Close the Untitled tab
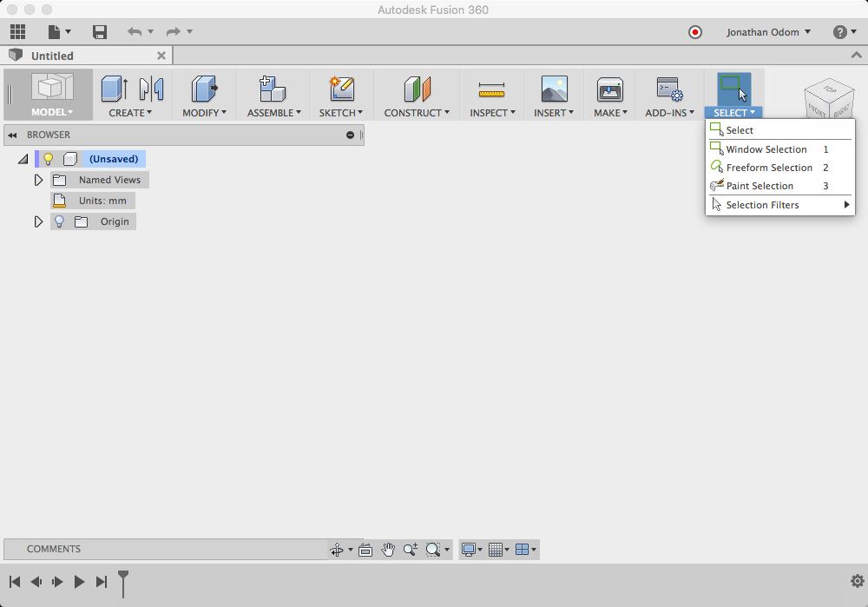This screenshot has width=868, height=607. pos(161,56)
